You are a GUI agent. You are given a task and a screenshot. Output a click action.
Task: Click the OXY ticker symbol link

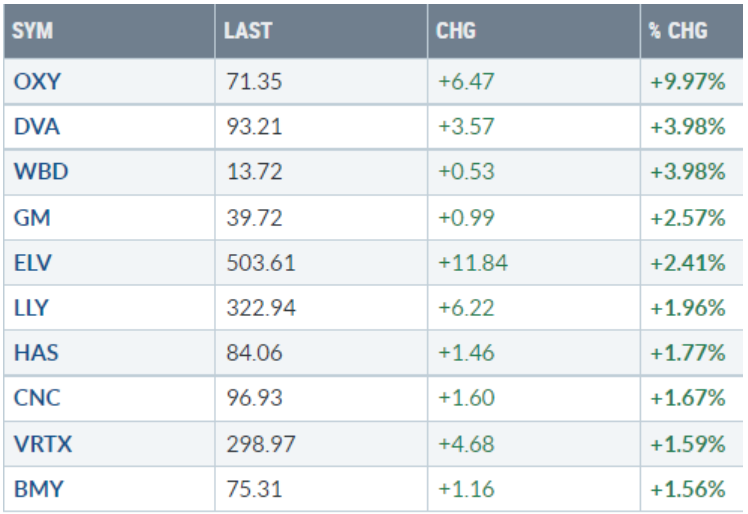click(x=37, y=82)
